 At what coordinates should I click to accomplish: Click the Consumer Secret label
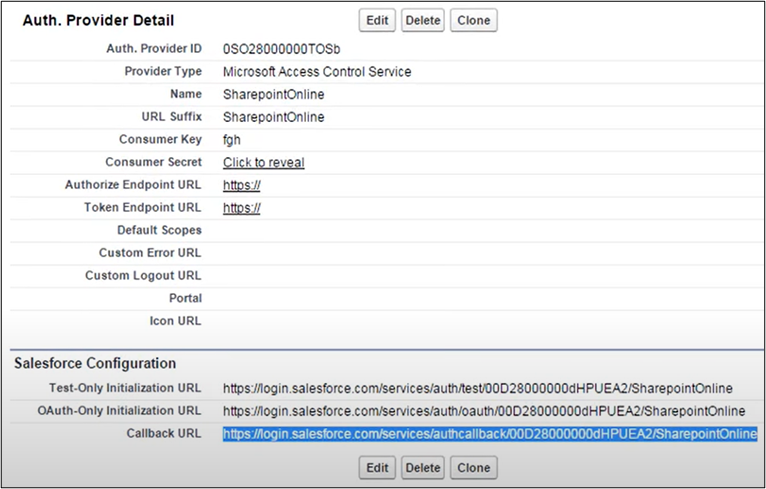(x=153, y=162)
